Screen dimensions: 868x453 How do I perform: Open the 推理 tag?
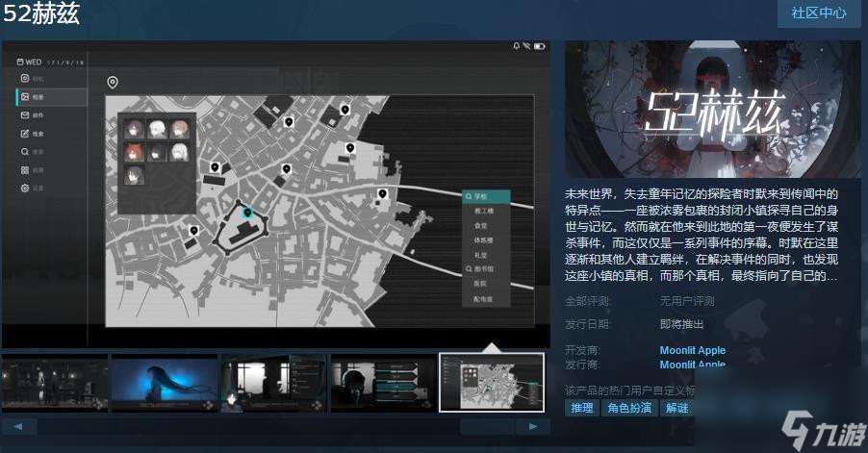point(582,408)
